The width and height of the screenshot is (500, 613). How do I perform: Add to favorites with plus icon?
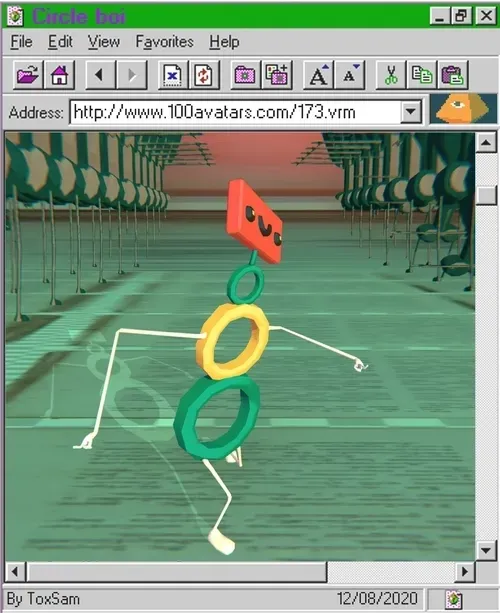point(277,74)
